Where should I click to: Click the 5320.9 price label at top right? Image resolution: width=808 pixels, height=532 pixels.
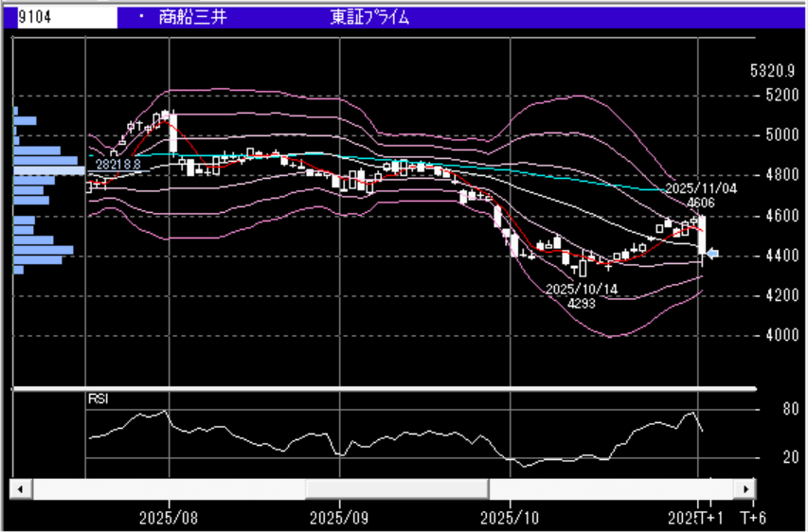772,71
